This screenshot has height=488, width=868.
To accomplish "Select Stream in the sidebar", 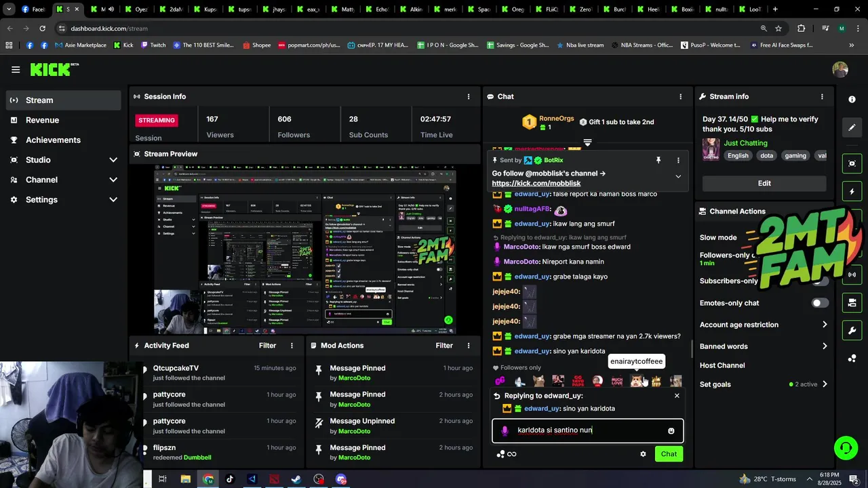I will tap(64, 100).
